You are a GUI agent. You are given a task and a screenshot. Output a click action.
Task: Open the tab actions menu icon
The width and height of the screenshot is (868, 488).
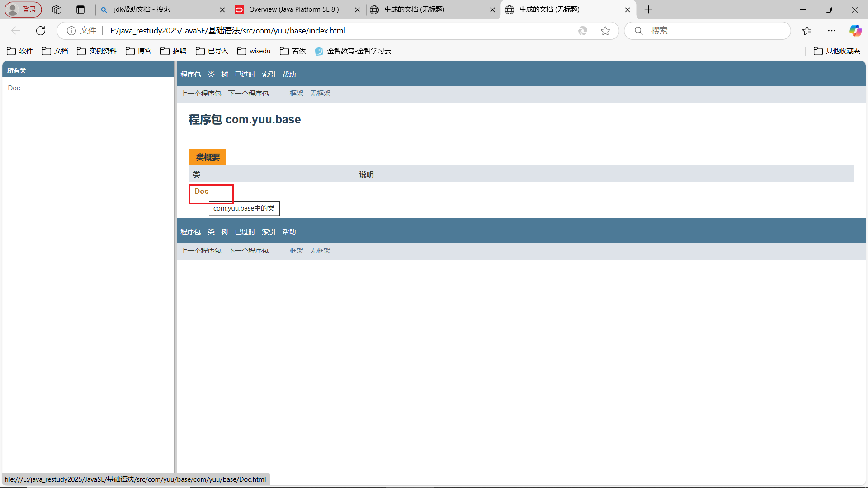pyautogui.click(x=80, y=9)
